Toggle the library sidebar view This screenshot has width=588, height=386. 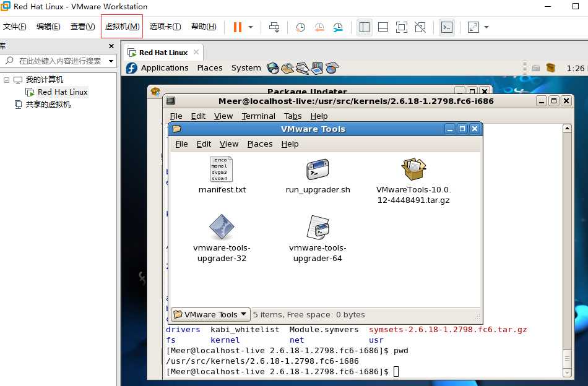(364, 27)
